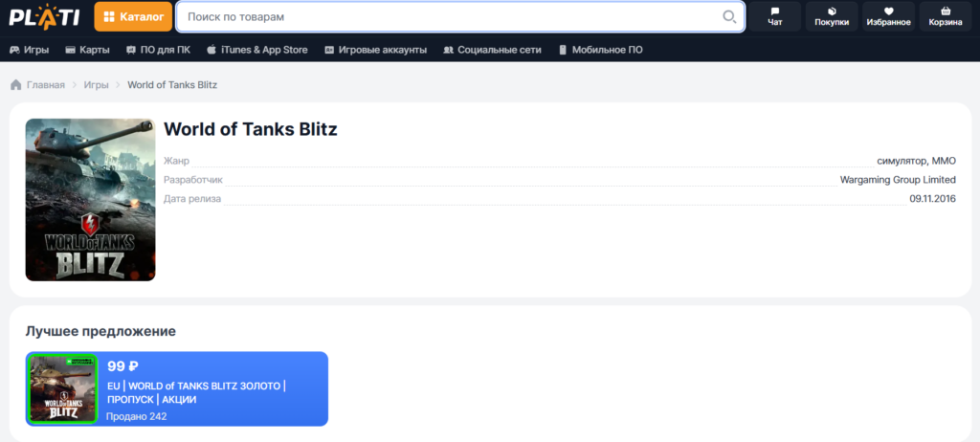Select the Карты category
The image size is (980, 442).
[87, 50]
